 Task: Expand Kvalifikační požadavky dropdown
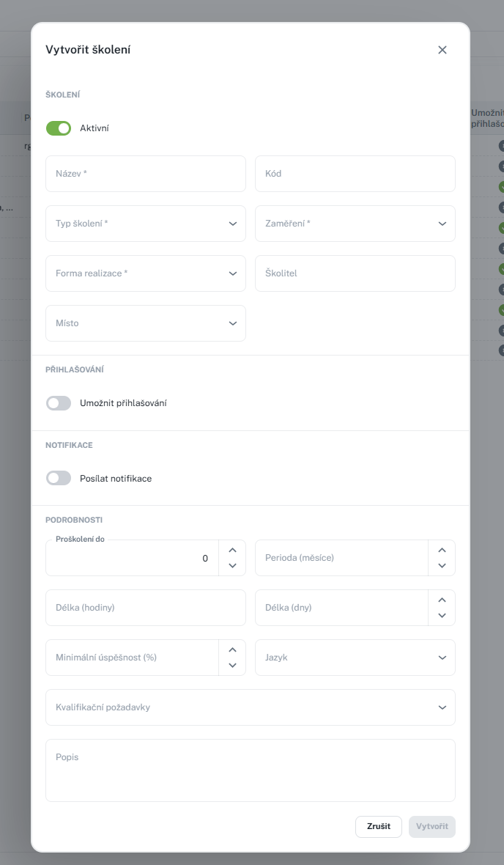click(251, 707)
